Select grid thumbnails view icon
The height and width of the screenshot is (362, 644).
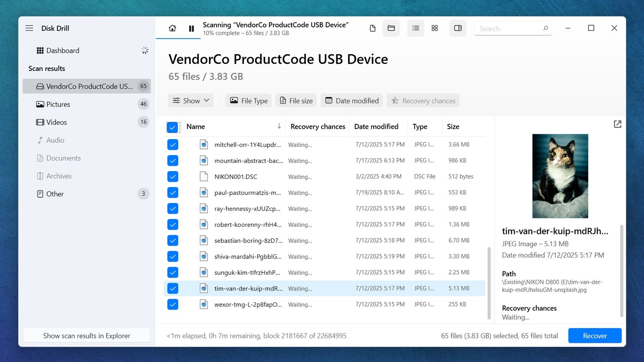pos(435,28)
